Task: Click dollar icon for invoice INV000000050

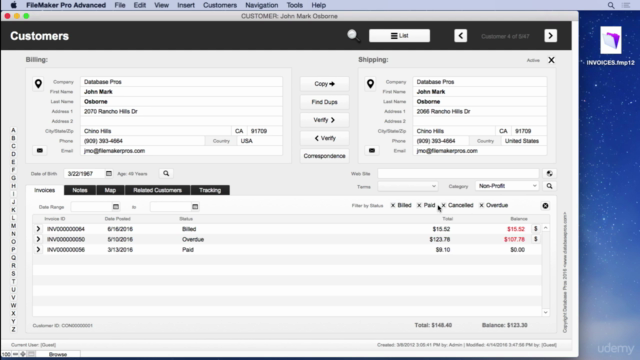Action: pyautogui.click(x=536, y=239)
